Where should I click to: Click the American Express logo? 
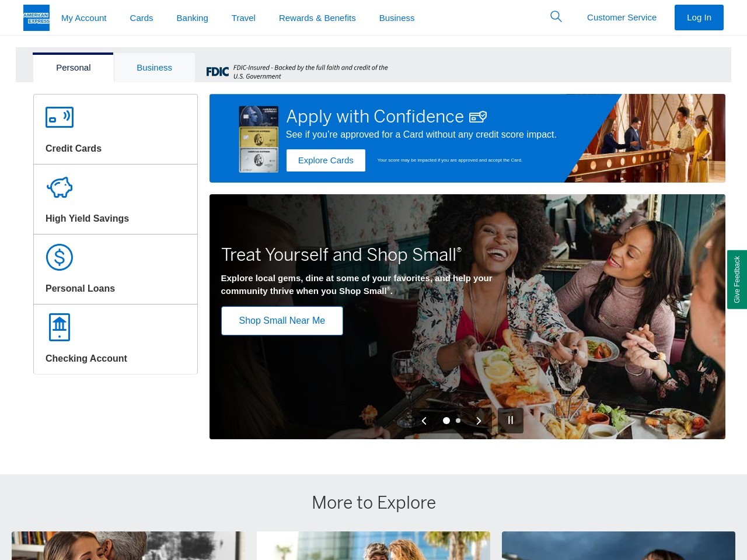(36, 17)
